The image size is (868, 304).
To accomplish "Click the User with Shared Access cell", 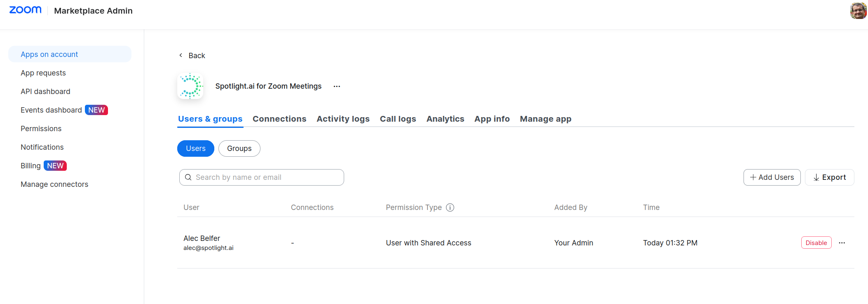I will [429, 243].
